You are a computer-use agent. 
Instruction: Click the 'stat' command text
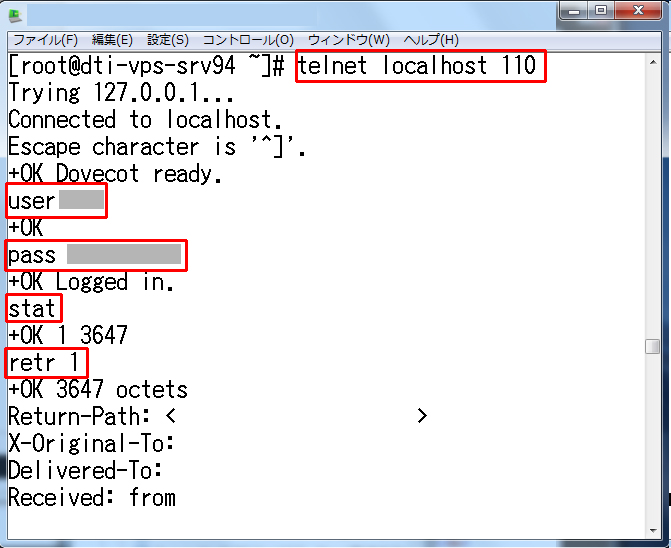[33, 308]
